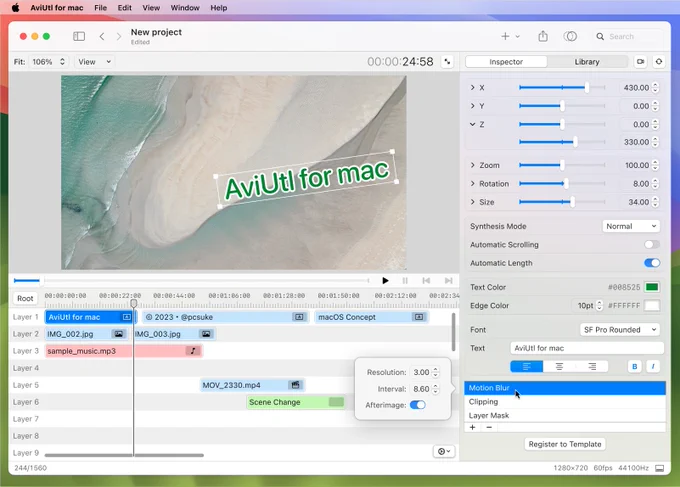Click the Resolution stepper arrows

click(x=436, y=372)
